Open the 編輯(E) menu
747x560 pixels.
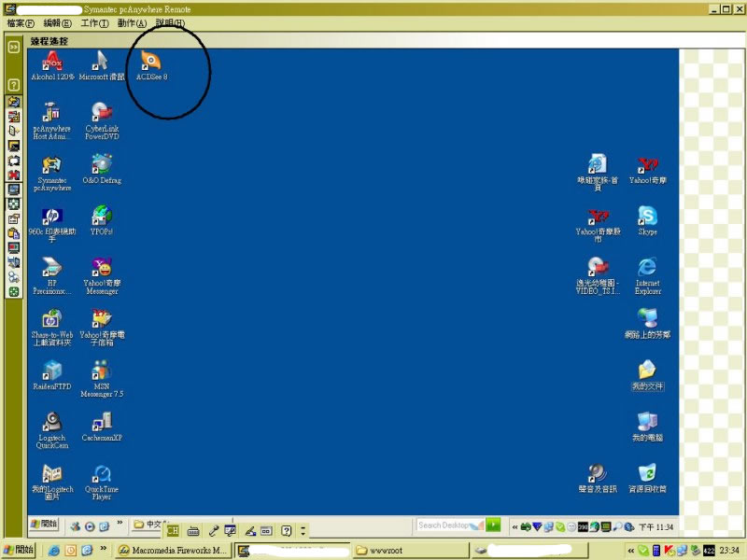[57, 22]
